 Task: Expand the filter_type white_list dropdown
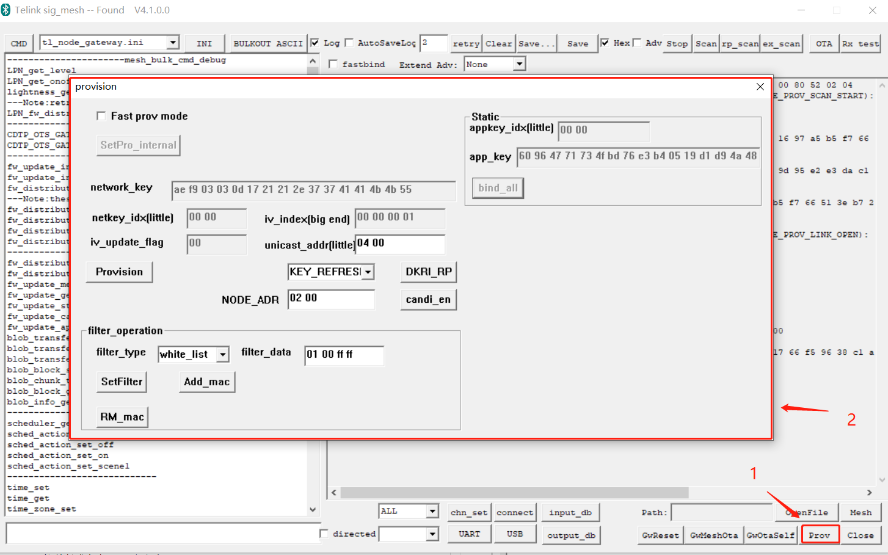pyautogui.click(x=223, y=355)
